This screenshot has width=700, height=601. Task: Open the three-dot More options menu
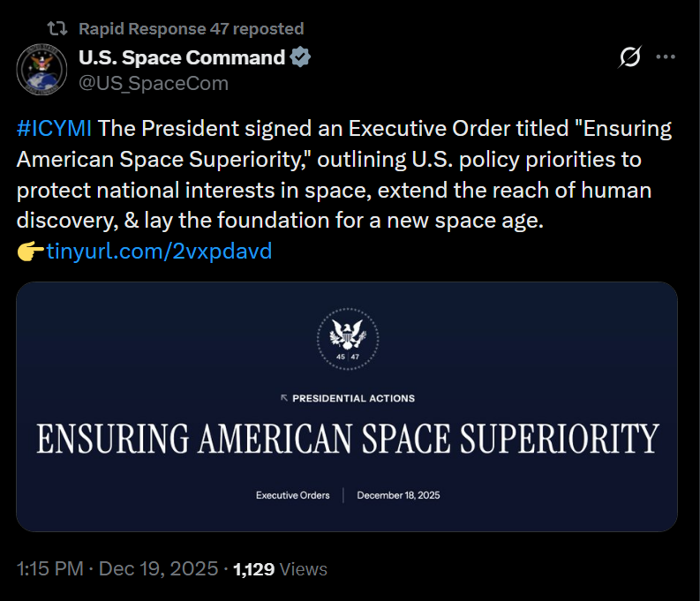[665, 58]
